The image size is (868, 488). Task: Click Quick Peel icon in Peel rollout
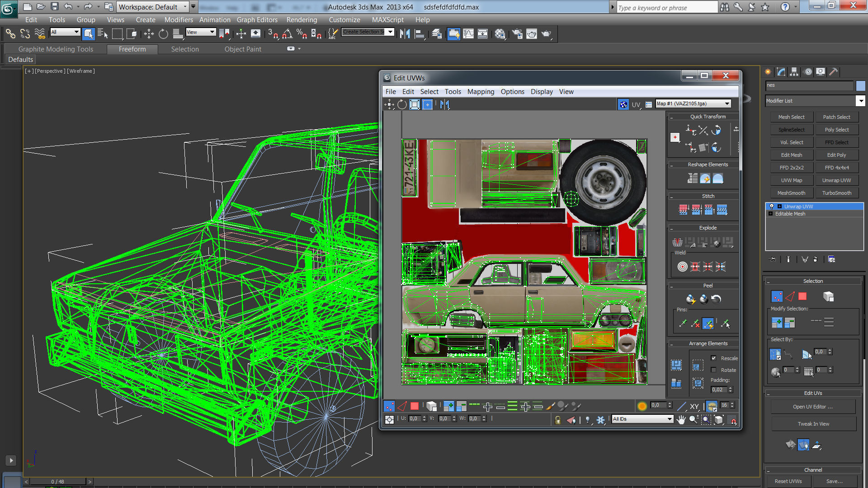pyautogui.click(x=691, y=299)
